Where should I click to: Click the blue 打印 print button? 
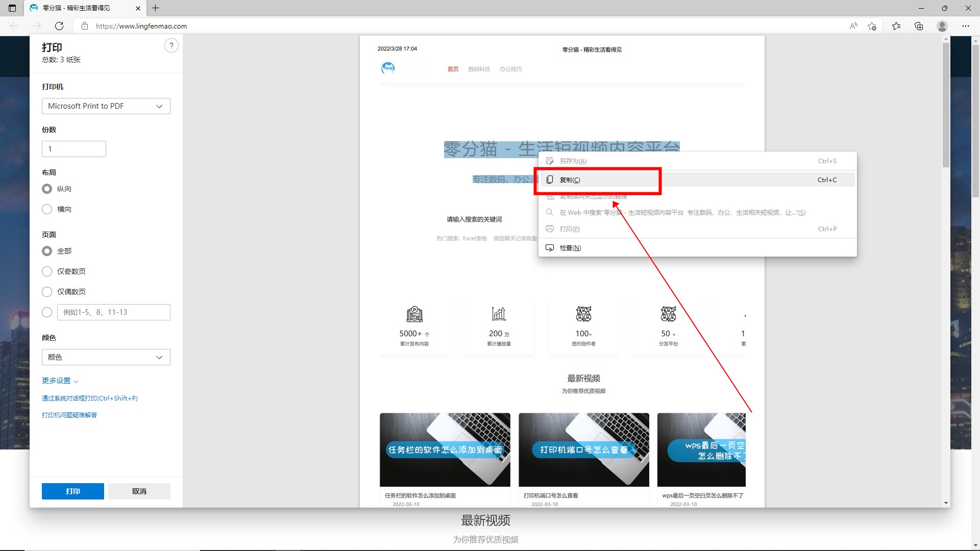(72, 491)
